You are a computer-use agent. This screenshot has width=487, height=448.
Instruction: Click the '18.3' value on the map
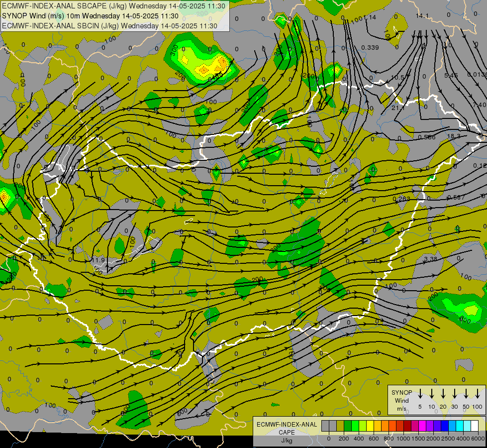pyautogui.click(x=454, y=136)
